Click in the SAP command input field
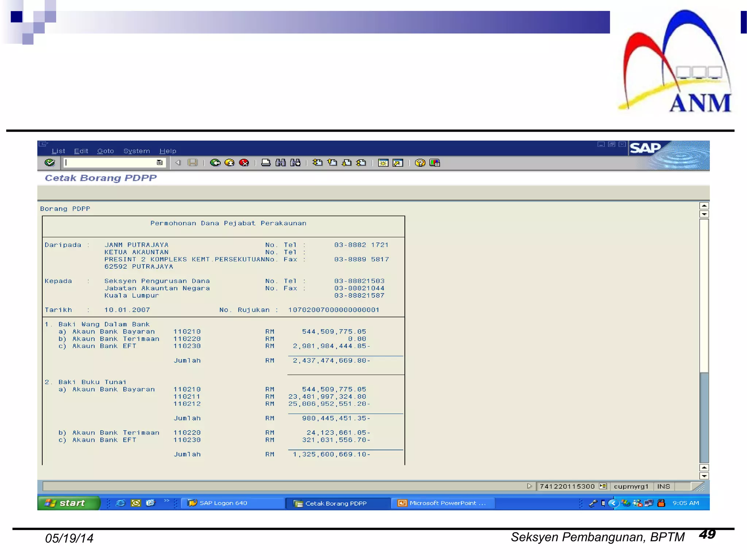Image resolution: width=747 pixels, height=560 pixels. tap(109, 163)
